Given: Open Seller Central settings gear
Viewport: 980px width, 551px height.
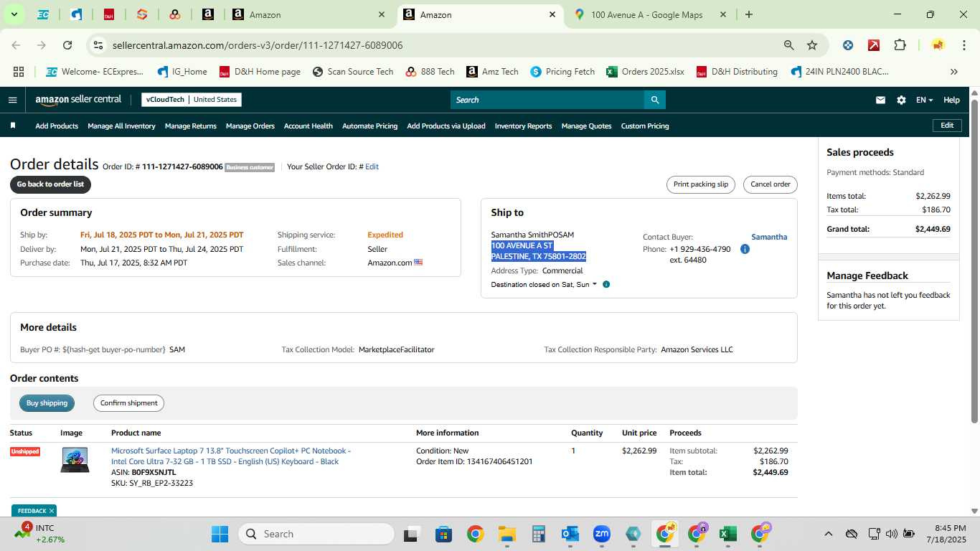Looking at the screenshot, I should click(x=901, y=100).
